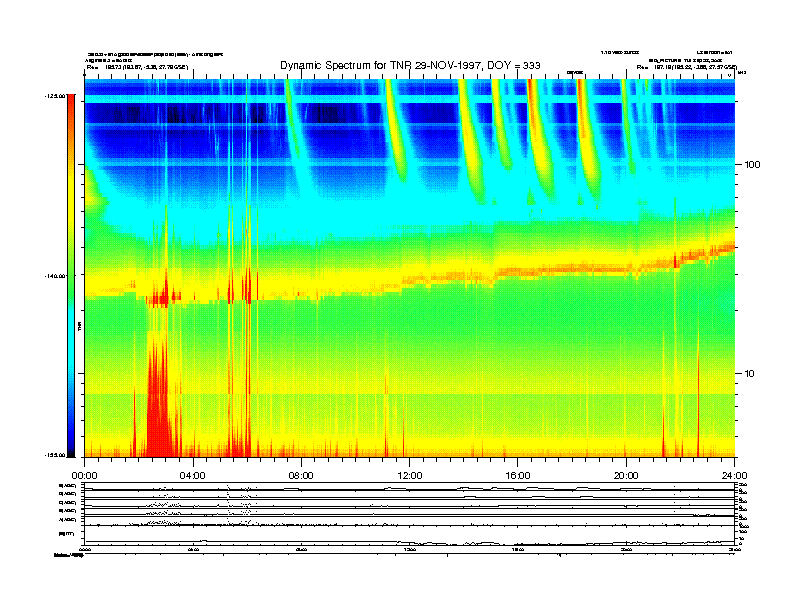792x612 pixels.
Task: Click the 100 frequency axis tick label
Action: pos(752,165)
